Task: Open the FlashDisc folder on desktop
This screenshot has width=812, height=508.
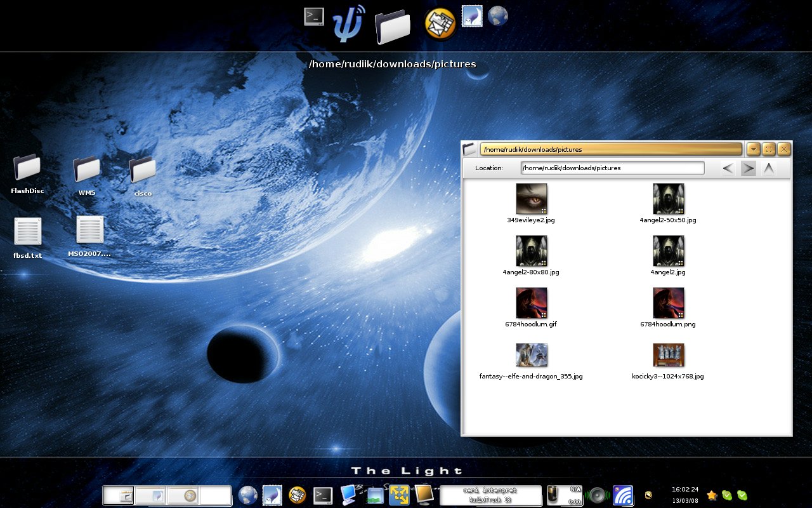Action: pyautogui.click(x=27, y=168)
